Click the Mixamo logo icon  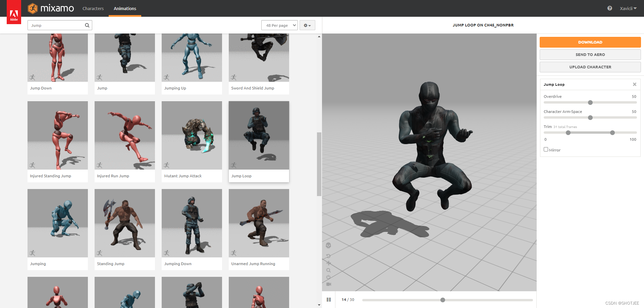33,8
